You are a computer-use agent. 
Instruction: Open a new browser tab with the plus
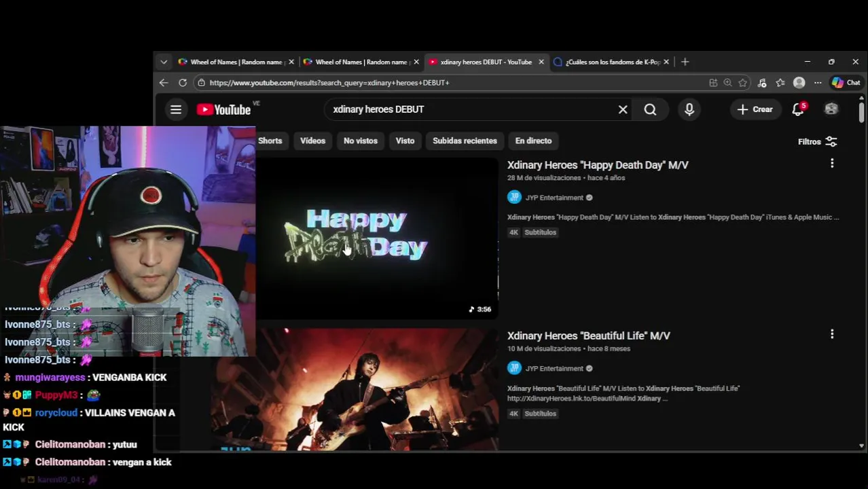(x=685, y=62)
